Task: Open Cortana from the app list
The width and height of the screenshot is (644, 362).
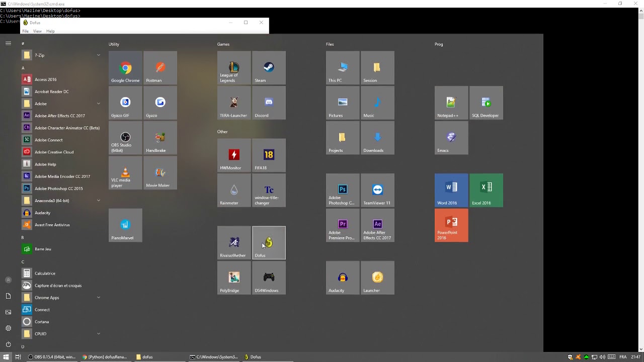Action: [61, 322]
